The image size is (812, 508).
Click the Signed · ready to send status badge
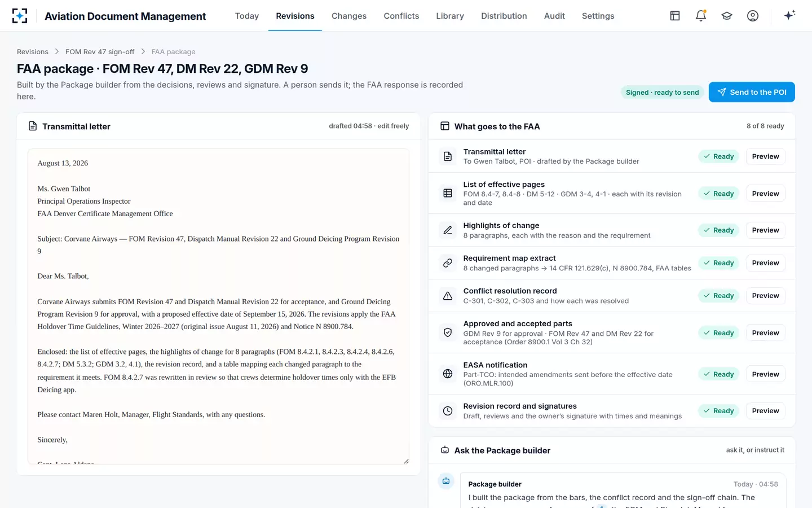click(662, 93)
